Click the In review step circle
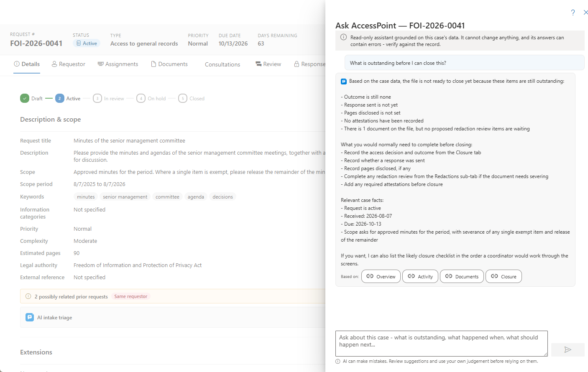This screenshot has width=588, height=372. click(97, 99)
